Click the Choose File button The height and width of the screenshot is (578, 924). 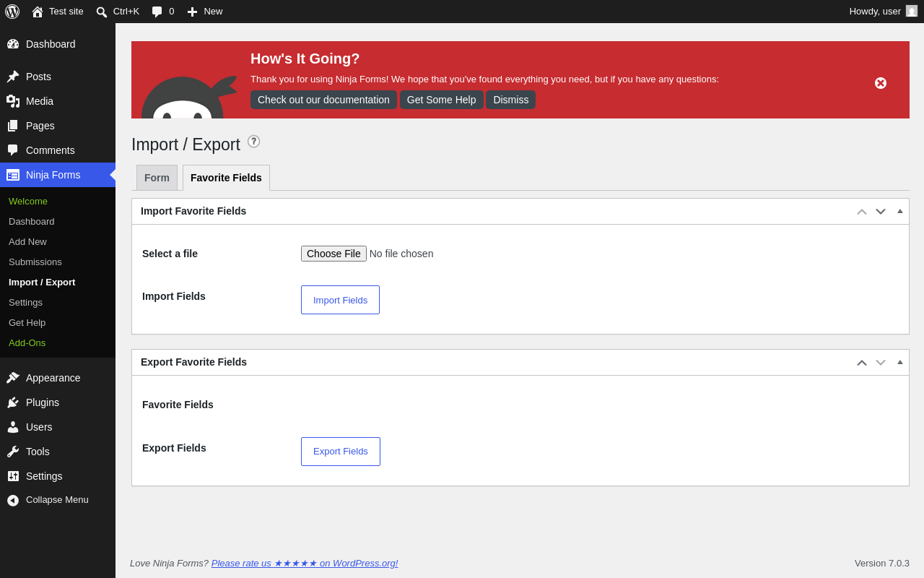[x=334, y=254]
